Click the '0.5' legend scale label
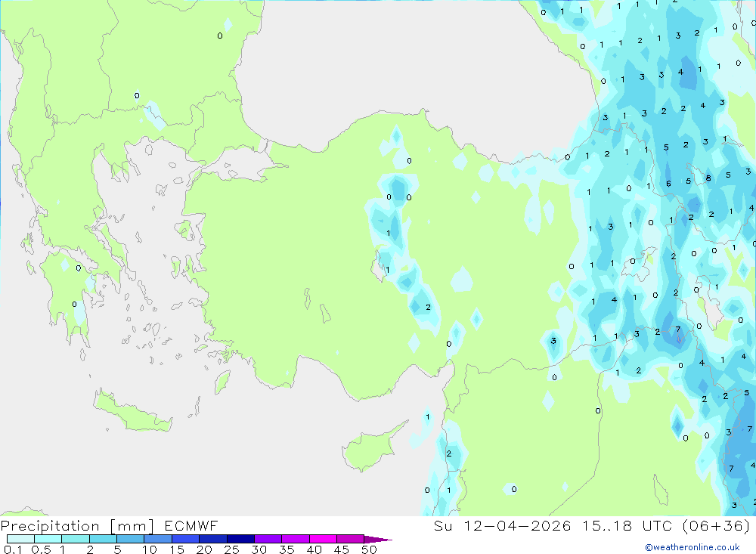 (x=41, y=549)
